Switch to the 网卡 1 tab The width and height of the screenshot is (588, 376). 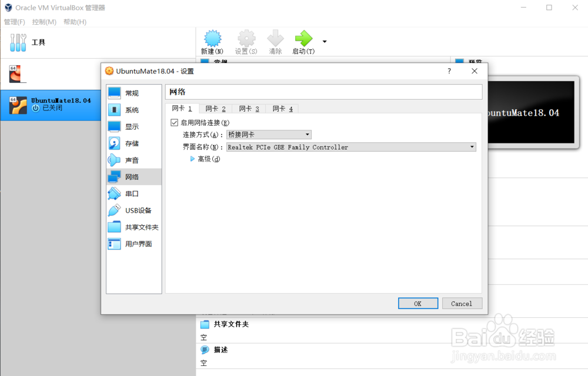[182, 109]
